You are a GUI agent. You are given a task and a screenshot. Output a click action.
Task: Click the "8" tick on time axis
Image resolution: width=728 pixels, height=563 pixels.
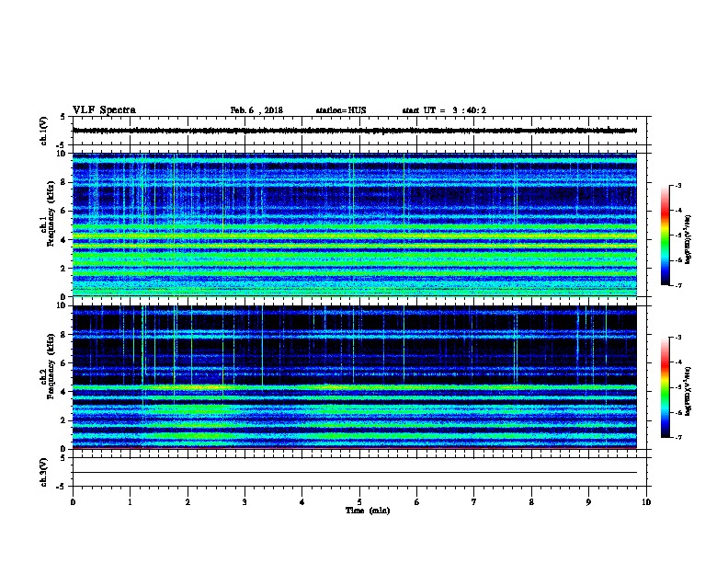point(531,502)
